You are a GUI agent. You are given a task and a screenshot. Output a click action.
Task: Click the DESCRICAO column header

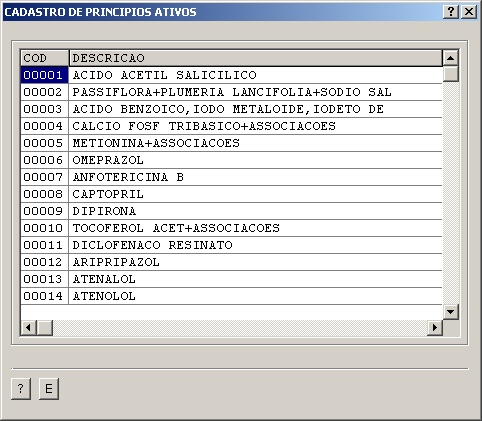256,58
